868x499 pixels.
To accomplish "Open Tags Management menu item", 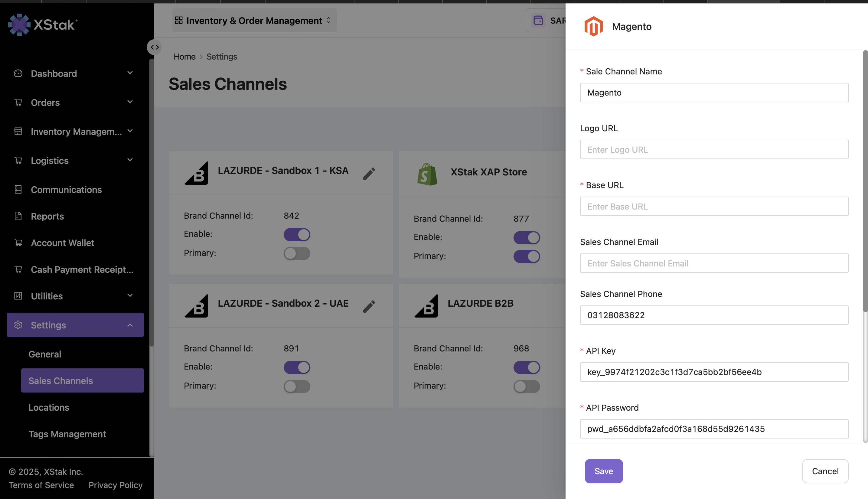I will click(67, 434).
